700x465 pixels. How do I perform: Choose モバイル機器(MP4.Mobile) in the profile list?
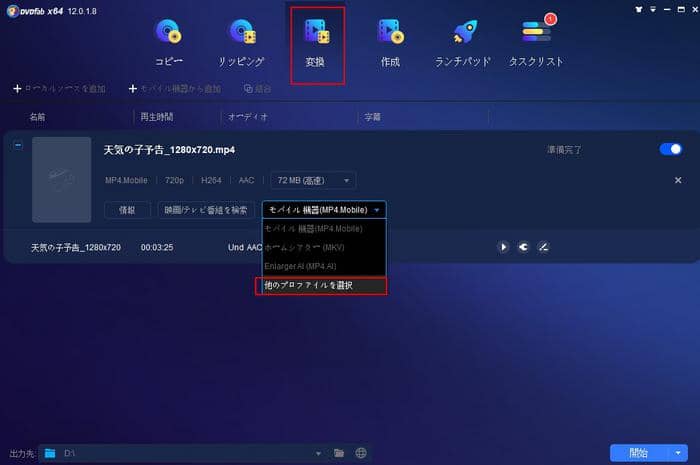click(x=324, y=228)
